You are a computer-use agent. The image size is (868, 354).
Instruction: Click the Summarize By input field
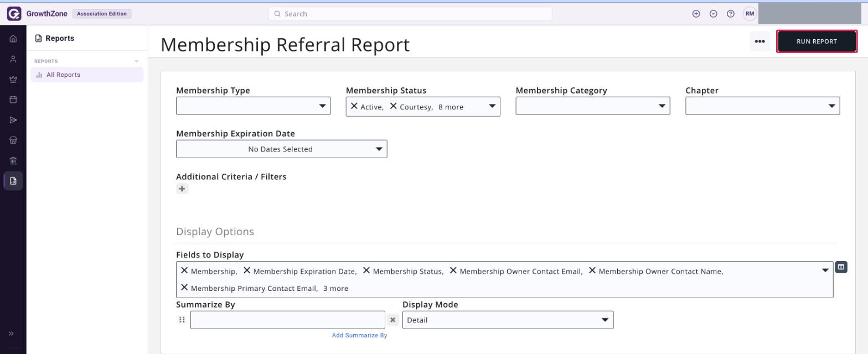tap(288, 320)
